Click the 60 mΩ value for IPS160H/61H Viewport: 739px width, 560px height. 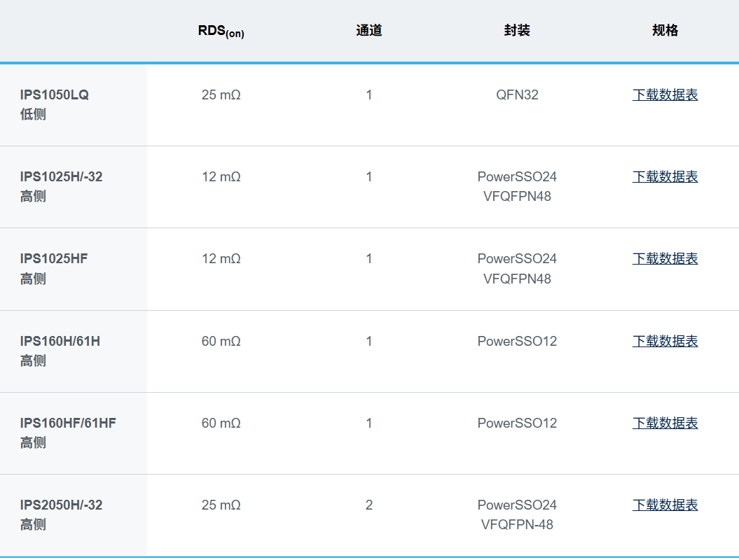click(221, 341)
